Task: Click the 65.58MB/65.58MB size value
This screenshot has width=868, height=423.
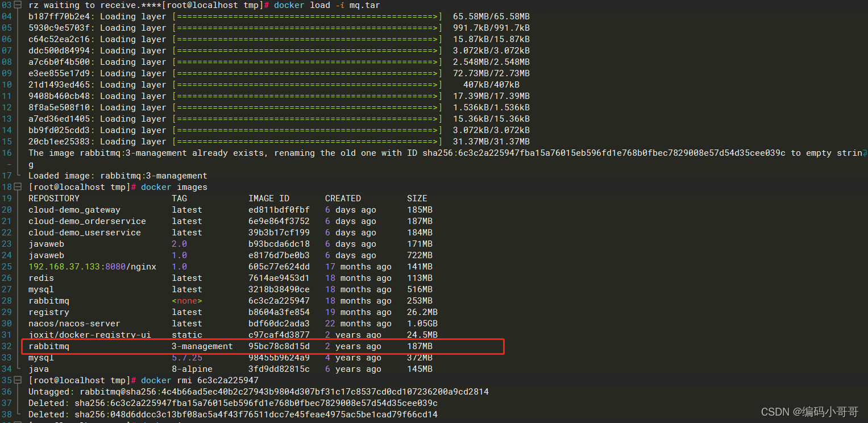Action: pyautogui.click(x=491, y=16)
